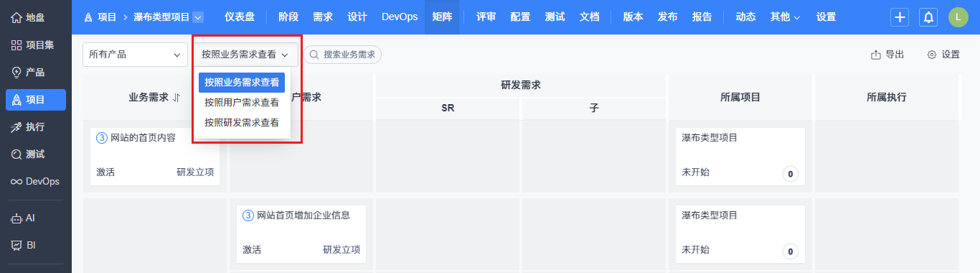Screen dimensions: 980x273
Task: Switch to 需求 tab
Action: (323, 17)
